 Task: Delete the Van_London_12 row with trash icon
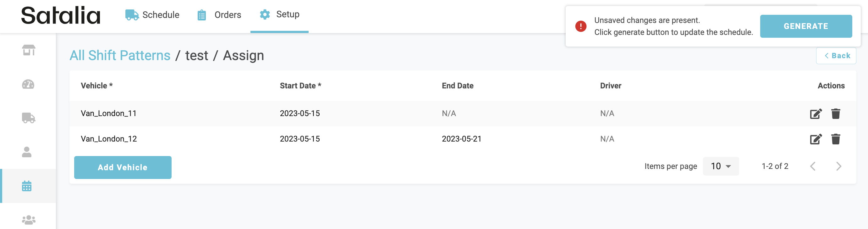[x=836, y=139]
